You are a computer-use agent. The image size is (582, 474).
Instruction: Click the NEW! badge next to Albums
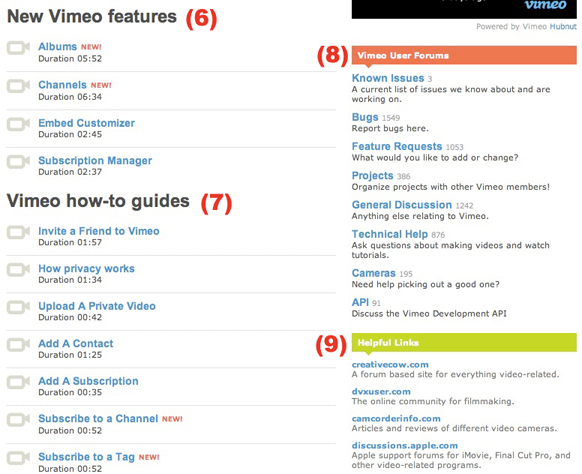(91, 47)
